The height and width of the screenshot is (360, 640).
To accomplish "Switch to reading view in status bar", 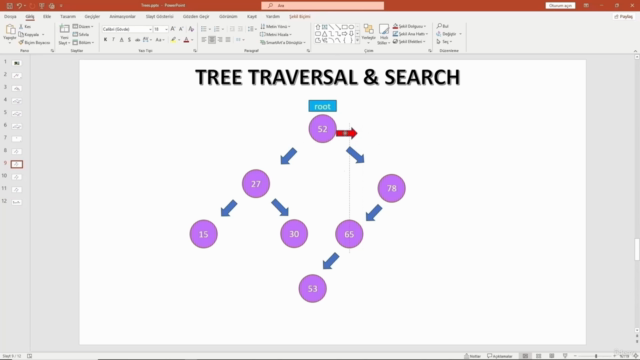I will (551, 356).
